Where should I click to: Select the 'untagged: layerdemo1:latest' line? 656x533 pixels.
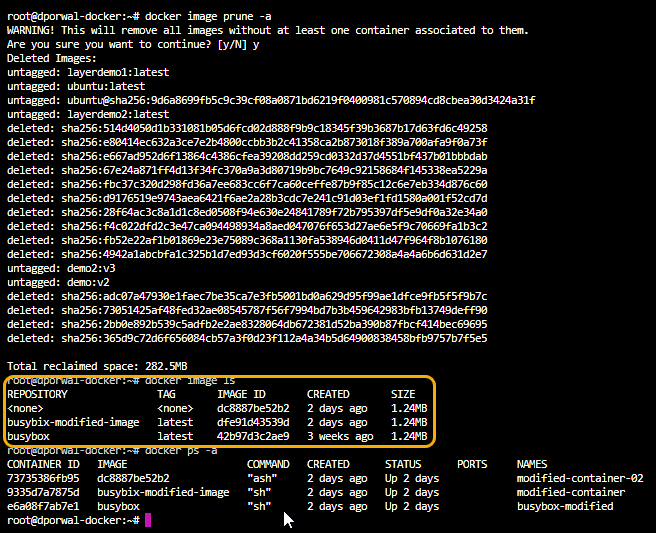click(88, 72)
